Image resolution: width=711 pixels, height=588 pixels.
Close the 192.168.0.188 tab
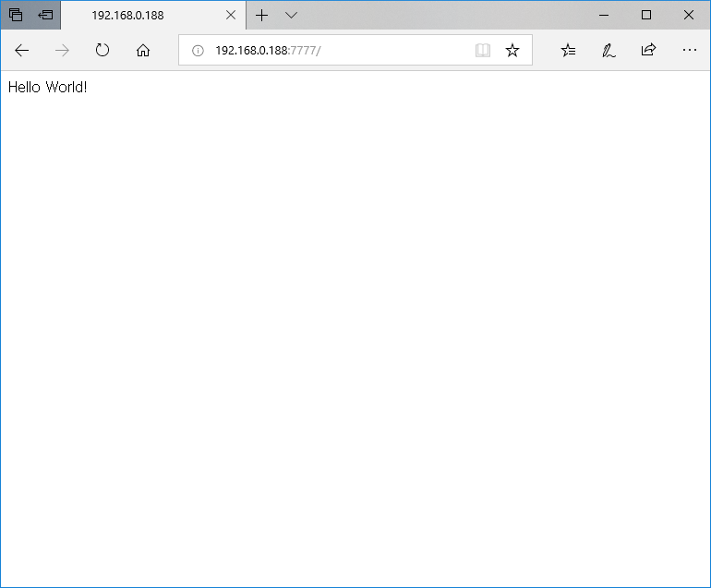tap(230, 16)
